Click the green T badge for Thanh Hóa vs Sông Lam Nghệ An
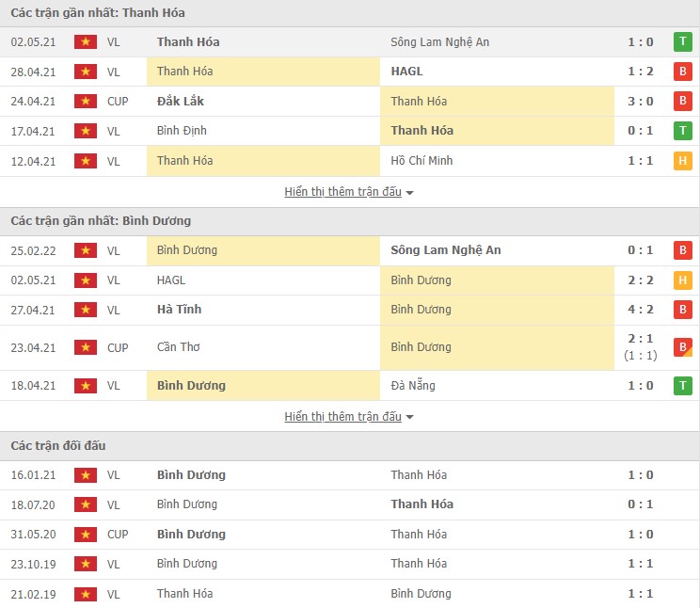This screenshot has height=608, width=700. pyautogui.click(x=682, y=42)
